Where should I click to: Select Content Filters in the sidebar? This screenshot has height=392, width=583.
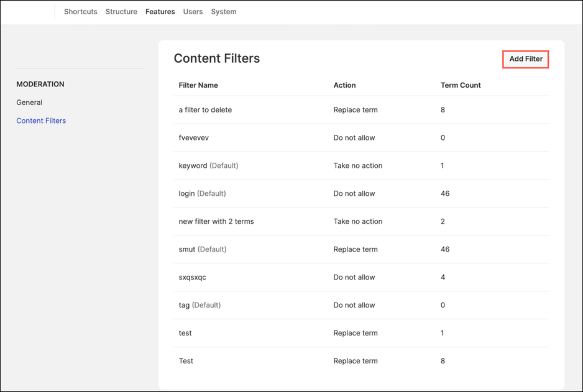(x=41, y=121)
